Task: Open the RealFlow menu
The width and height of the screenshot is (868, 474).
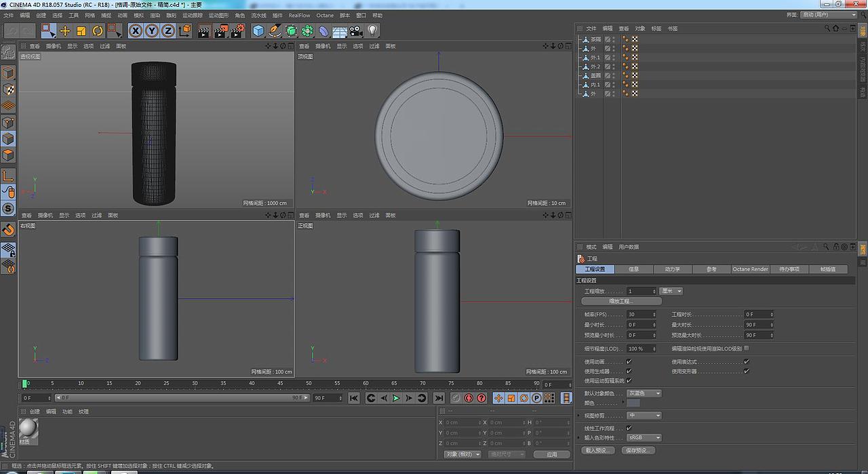Action: tap(299, 15)
